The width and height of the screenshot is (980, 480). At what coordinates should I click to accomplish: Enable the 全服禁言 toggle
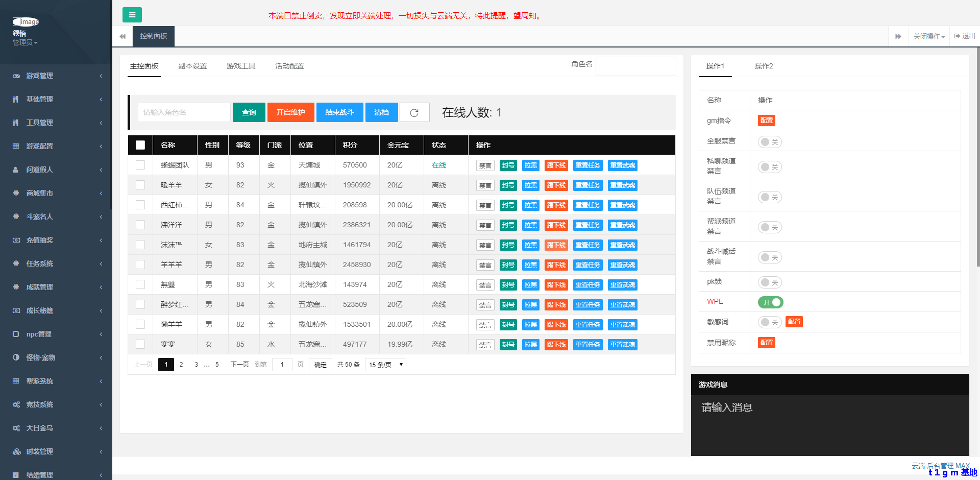coord(769,142)
